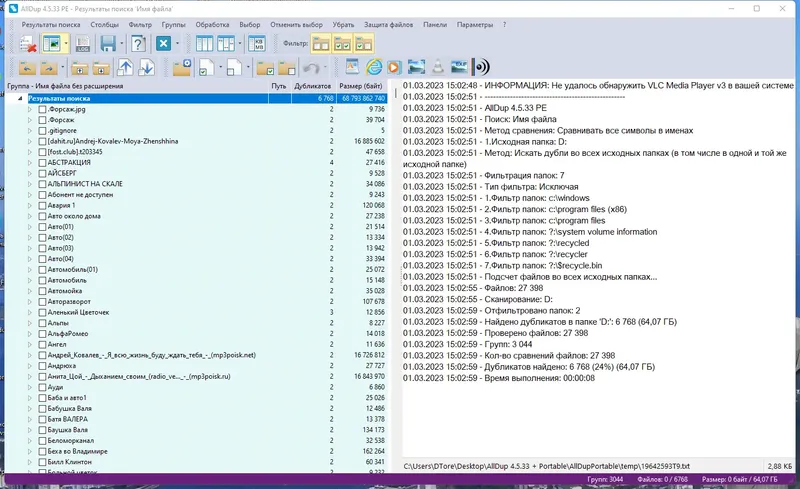Viewport: 800px width, 489px height.
Task: Sort by Размер (байт) column header
Action: pyautogui.click(x=361, y=86)
